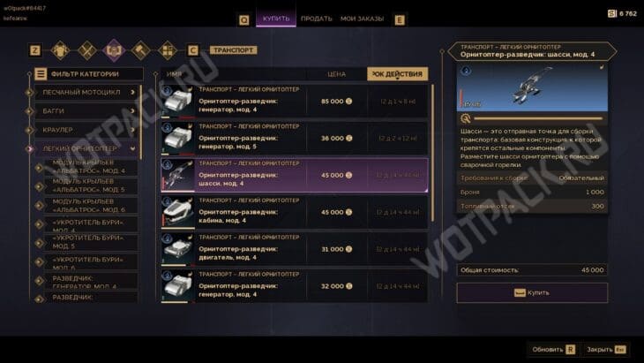Screen dimensions: 644x363
Task: Sort listings by Цена column
Action: point(336,74)
